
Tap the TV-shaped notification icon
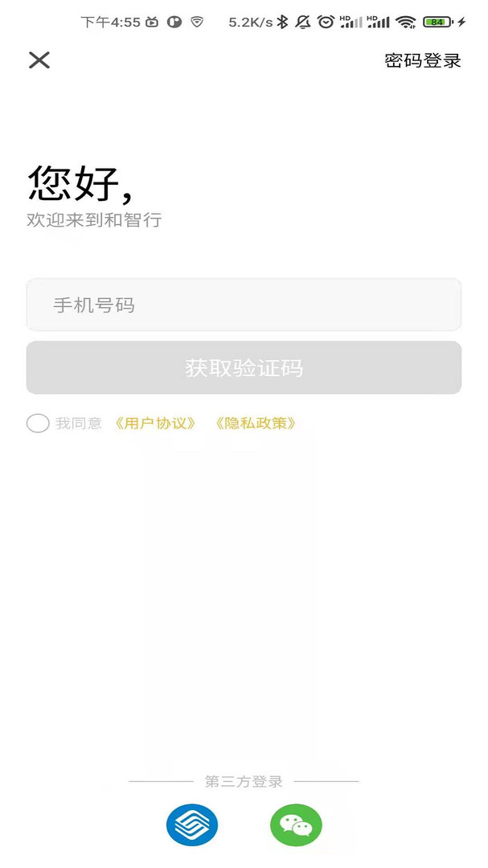(x=153, y=23)
